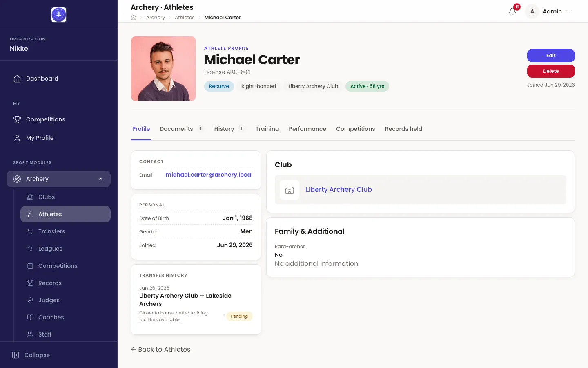
Task: Click Michael Carter's profile photo
Action: click(163, 69)
